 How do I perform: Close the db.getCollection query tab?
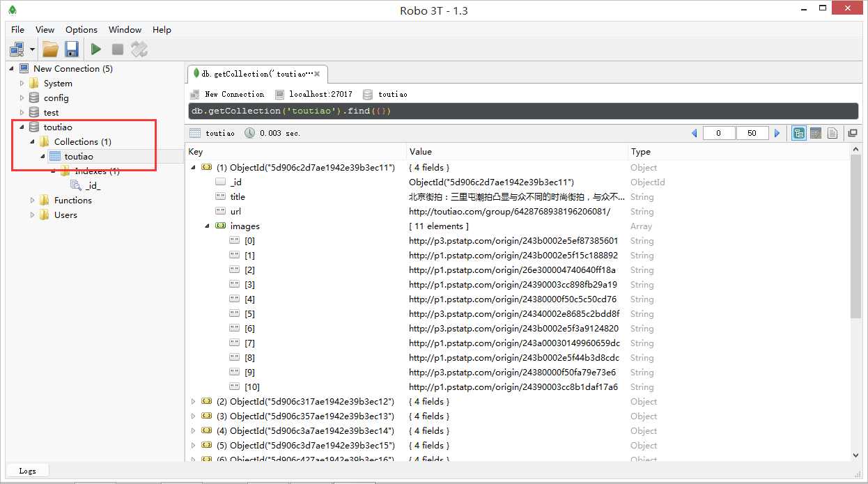click(317, 73)
